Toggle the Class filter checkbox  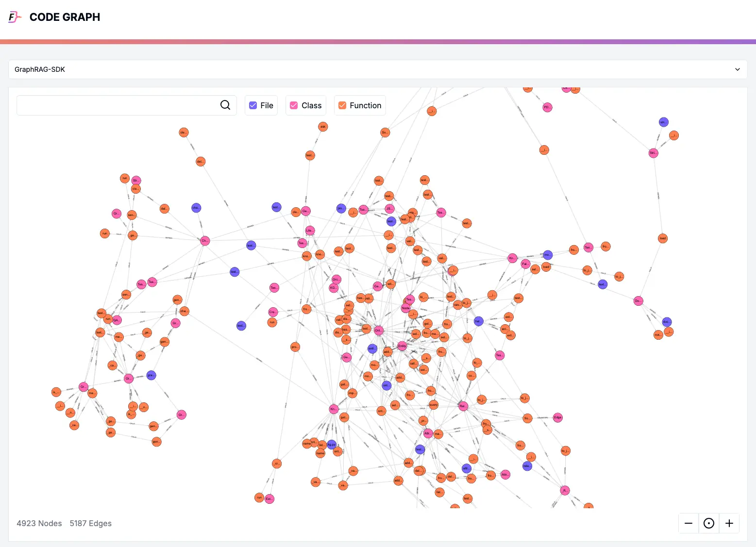pyautogui.click(x=294, y=105)
